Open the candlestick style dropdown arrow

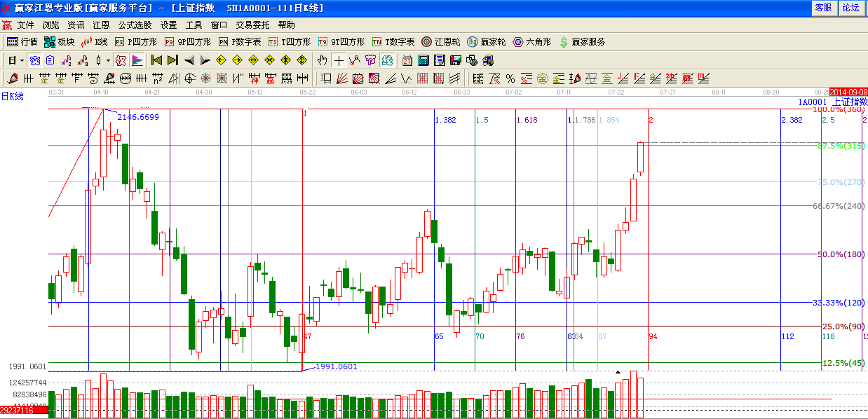[108, 60]
